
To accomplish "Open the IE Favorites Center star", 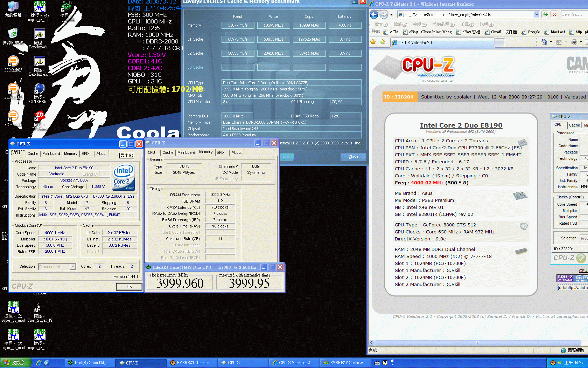I will tap(373, 42).
